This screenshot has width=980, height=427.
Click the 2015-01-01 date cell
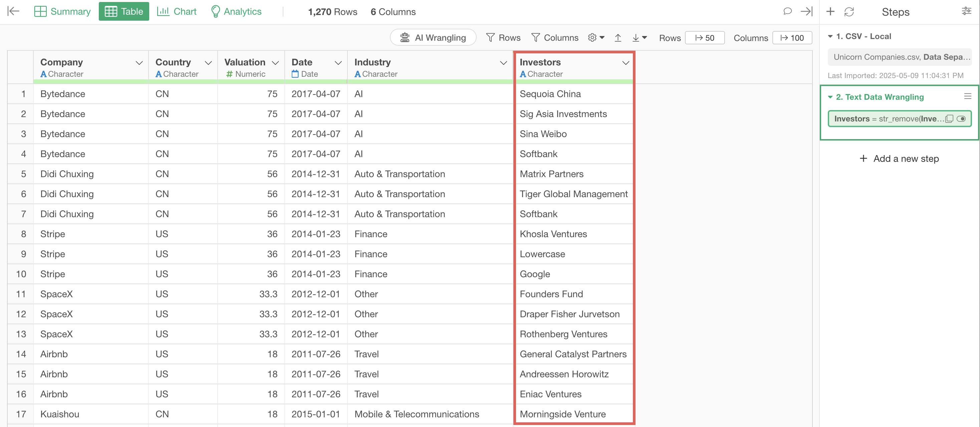[316, 414]
